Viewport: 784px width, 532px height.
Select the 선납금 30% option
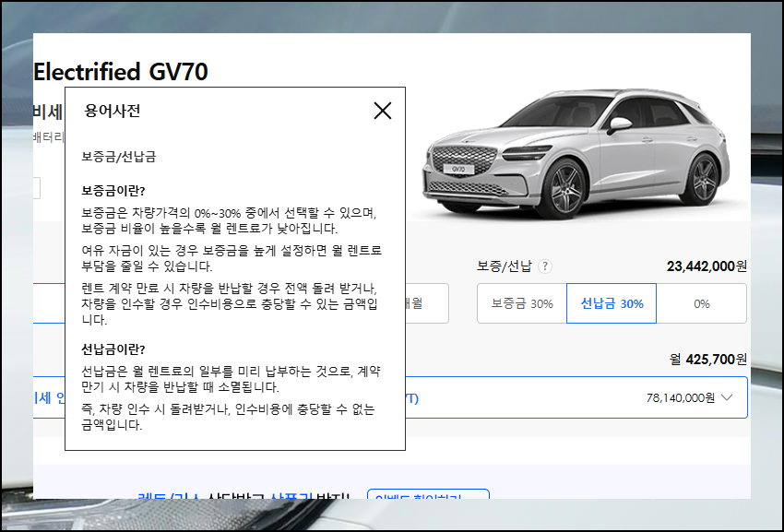(x=612, y=303)
